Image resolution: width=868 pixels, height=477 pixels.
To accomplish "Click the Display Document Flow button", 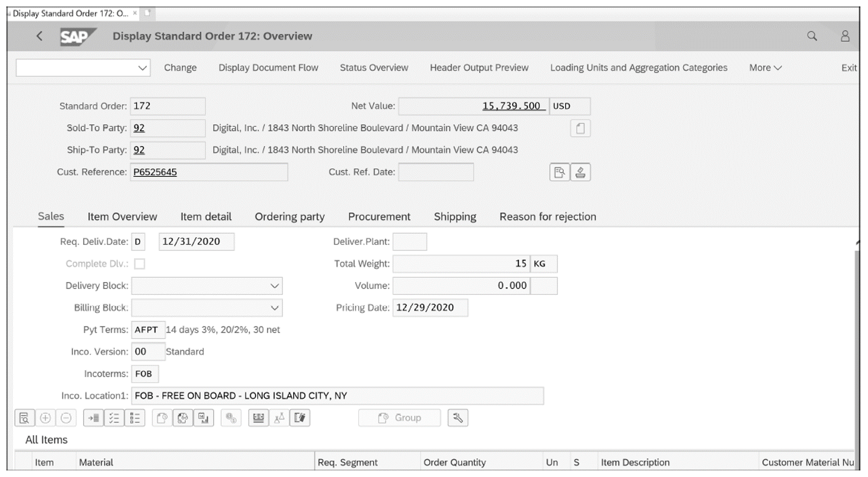I will click(x=268, y=67).
